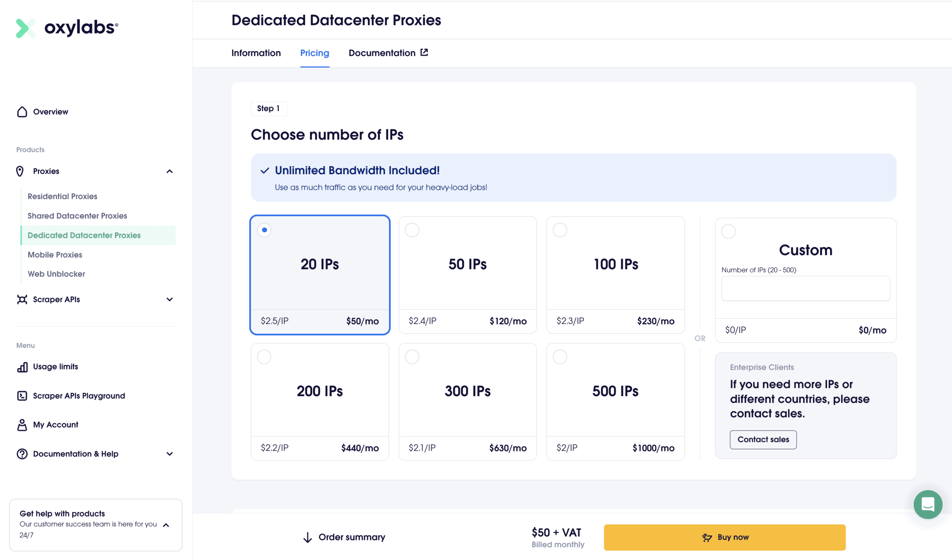Select the Custom plan radio button
The height and width of the screenshot is (560, 952).
729,231
